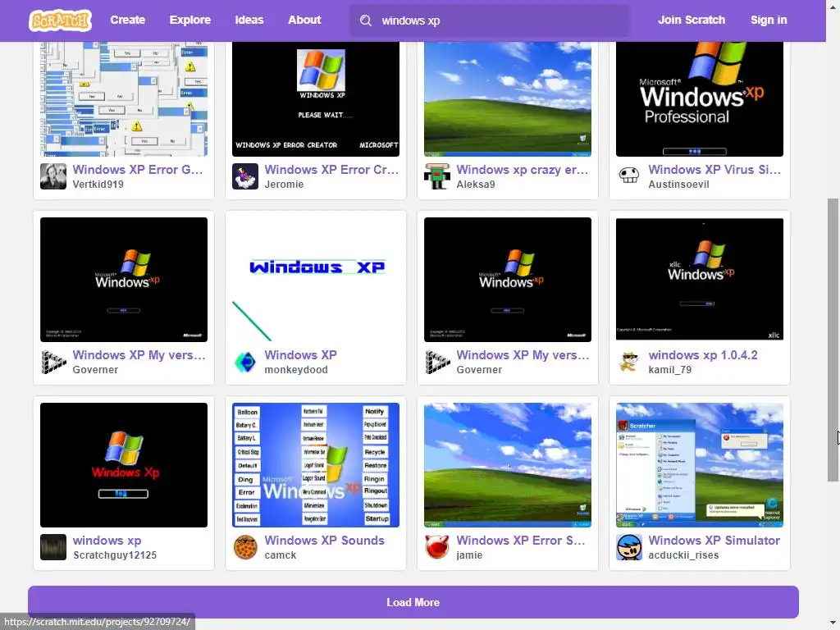Open the About page
This screenshot has height=630, width=840.
click(x=304, y=20)
